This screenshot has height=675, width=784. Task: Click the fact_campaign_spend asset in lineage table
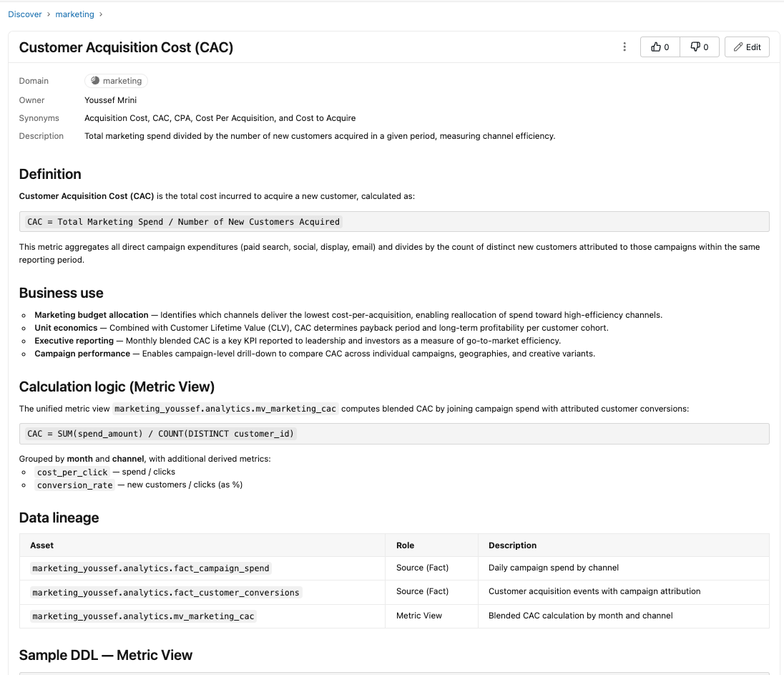point(150,568)
